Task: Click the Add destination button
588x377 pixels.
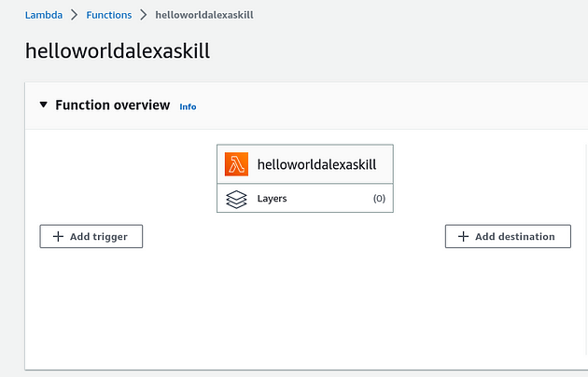Action: [508, 236]
